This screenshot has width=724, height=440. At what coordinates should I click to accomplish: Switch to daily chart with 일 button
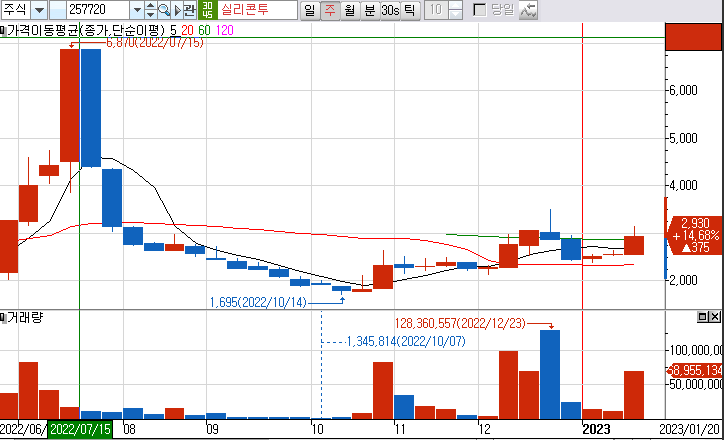point(310,10)
